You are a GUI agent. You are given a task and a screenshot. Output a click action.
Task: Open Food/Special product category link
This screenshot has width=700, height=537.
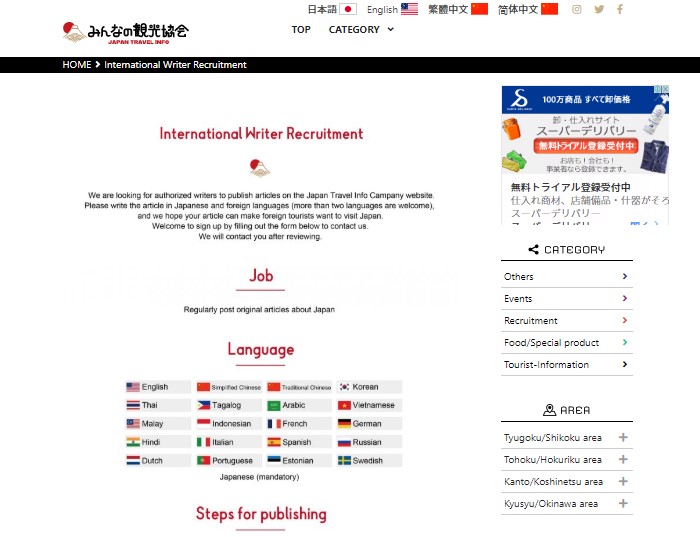pos(551,343)
